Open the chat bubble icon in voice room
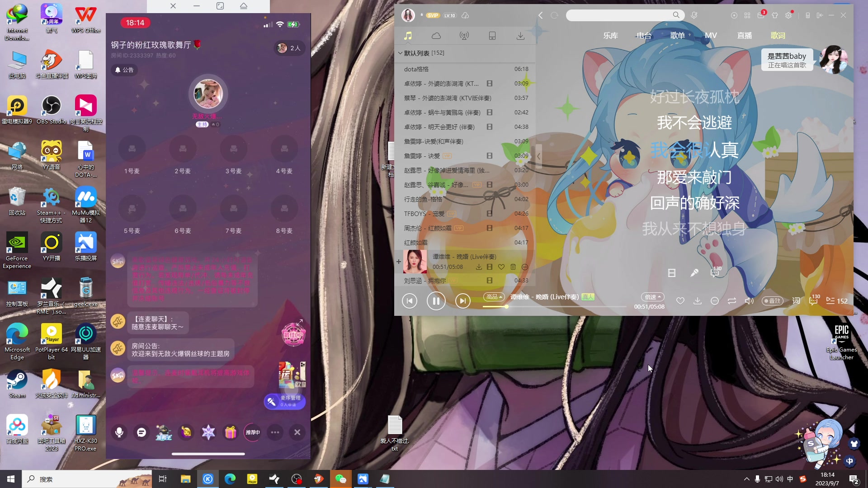Image resolution: width=868 pixels, height=488 pixels. tap(142, 432)
